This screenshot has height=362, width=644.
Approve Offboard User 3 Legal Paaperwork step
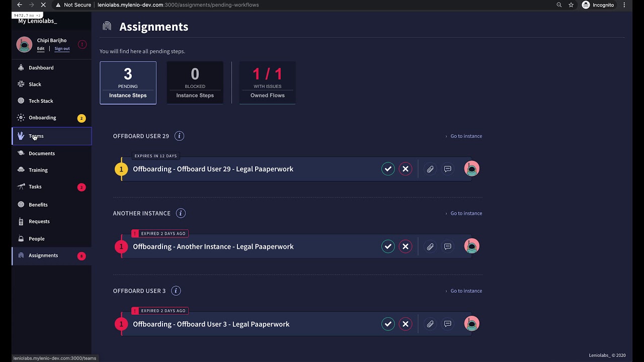click(x=388, y=324)
